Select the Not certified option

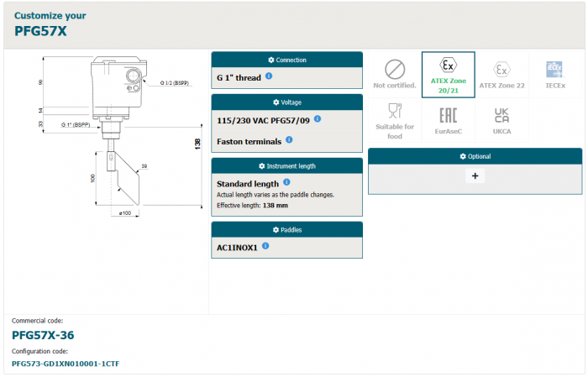pyautogui.click(x=395, y=74)
